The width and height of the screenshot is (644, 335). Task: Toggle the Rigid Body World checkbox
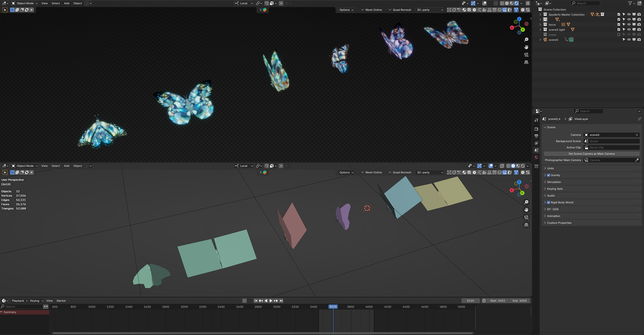pos(548,203)
